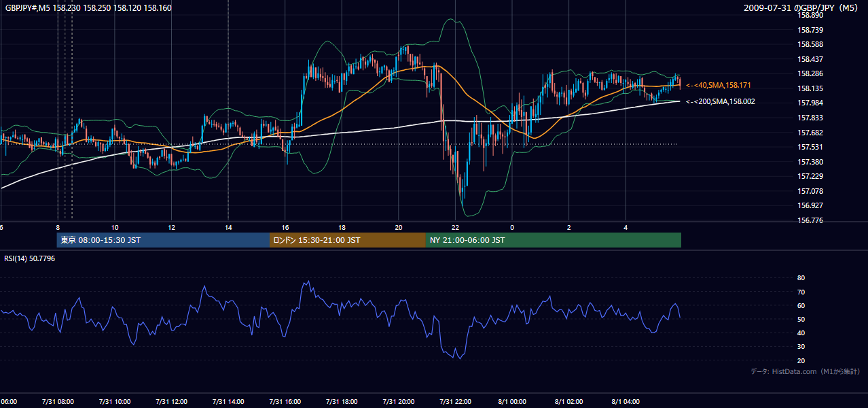Click price axis value 158.739
868x408 pixels.
click(810, 30)
